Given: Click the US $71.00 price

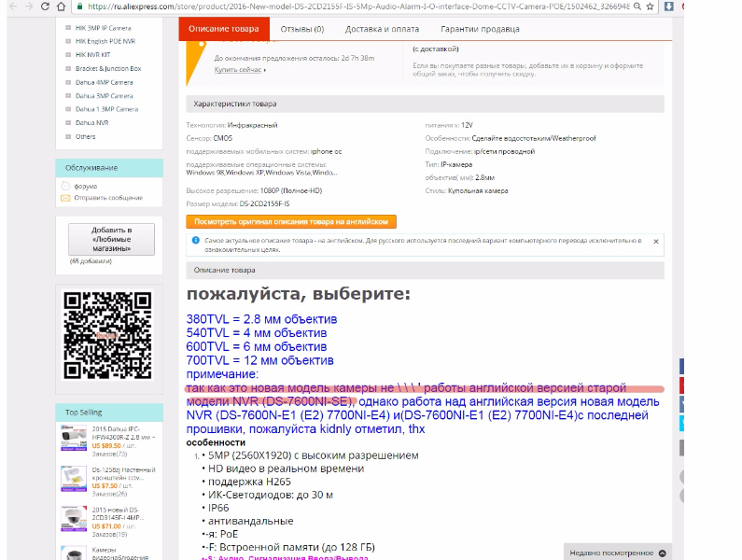Looking at the screenshot, I should [106, 526].
